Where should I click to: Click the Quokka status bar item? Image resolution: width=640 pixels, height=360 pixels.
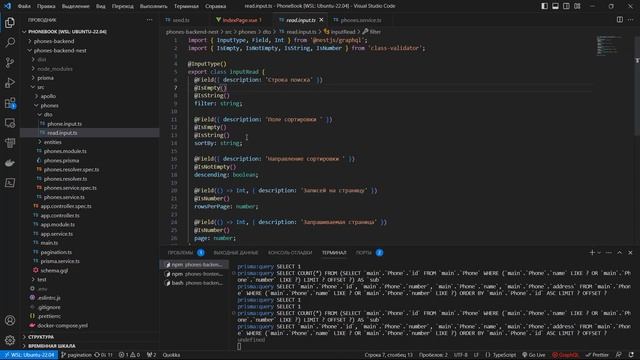point(171,355)
